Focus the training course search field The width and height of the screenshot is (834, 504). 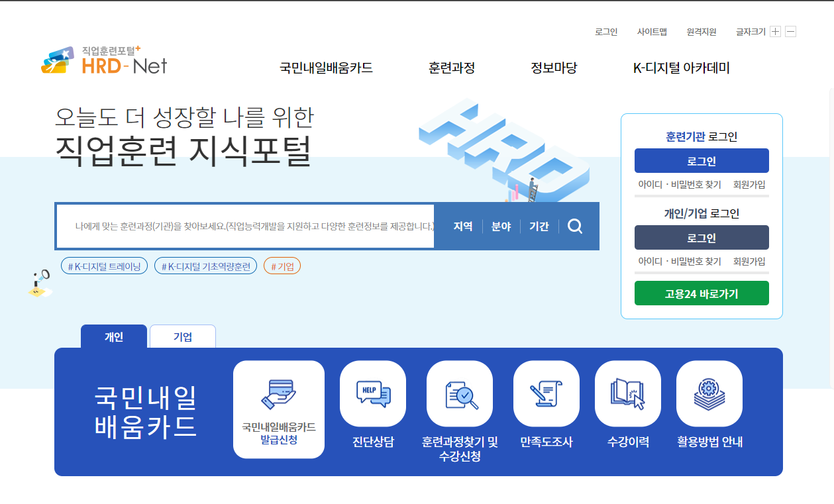(x=246, y=227)
